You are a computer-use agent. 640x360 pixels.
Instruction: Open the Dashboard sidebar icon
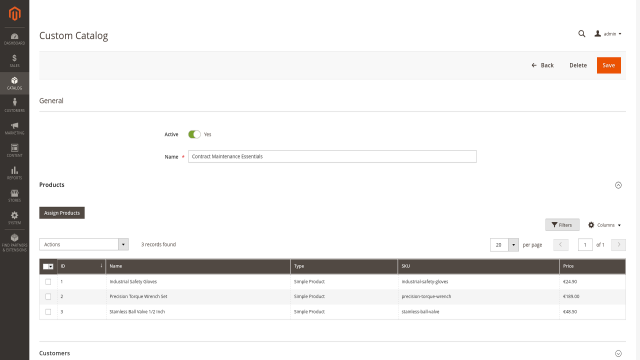(14, 39)
